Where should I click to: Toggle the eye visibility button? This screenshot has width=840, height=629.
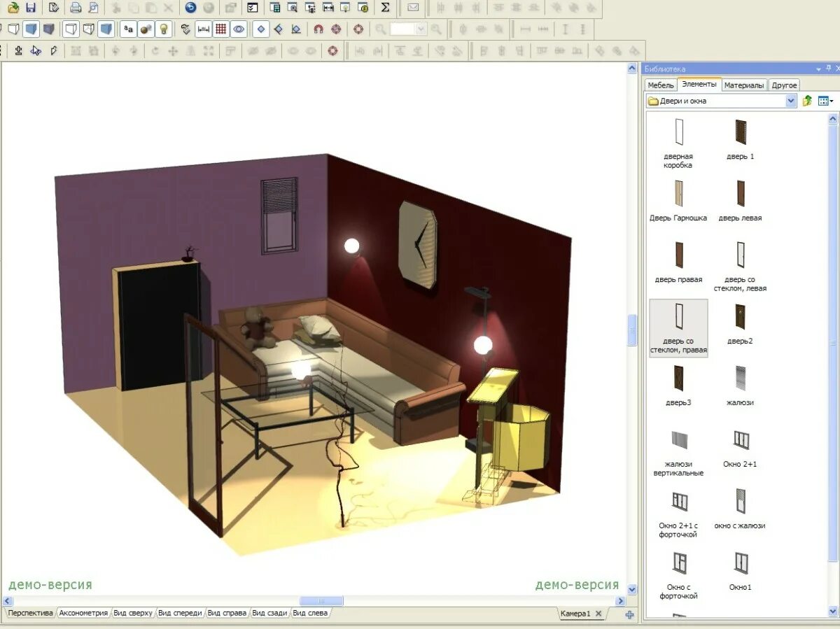[x=239, y=29]
